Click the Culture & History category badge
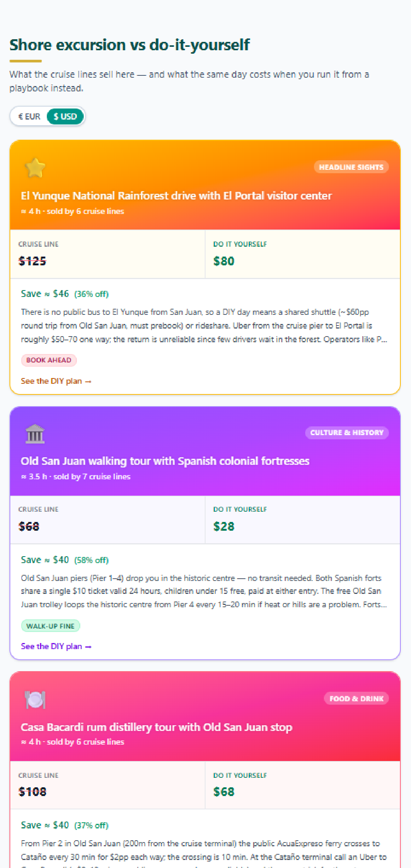Screen dimensions: 411x868 coord(347,432)
